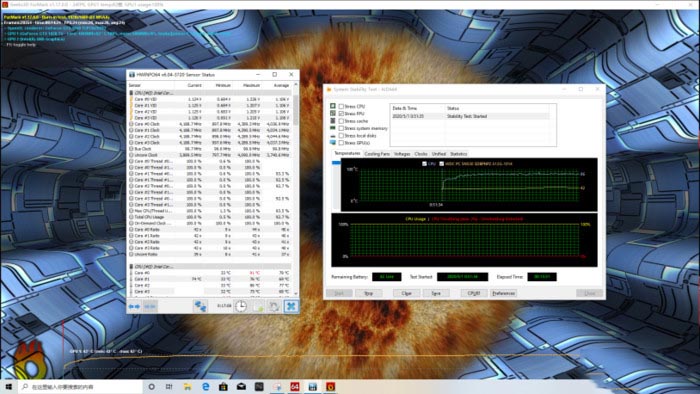The width and height of the screenshot is (700, 394).
Task: Select Total CPU Usage row in HWiNFO
Action: point(210,217)
